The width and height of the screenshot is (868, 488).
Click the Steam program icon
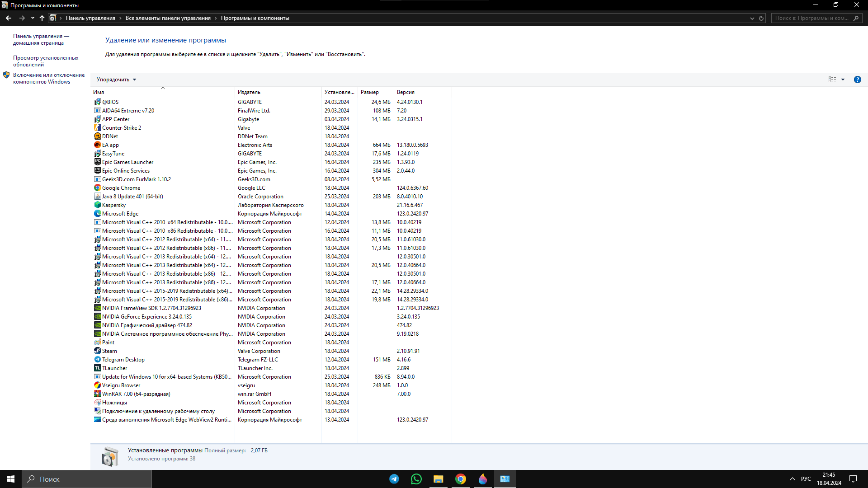[x=97, y=351]
